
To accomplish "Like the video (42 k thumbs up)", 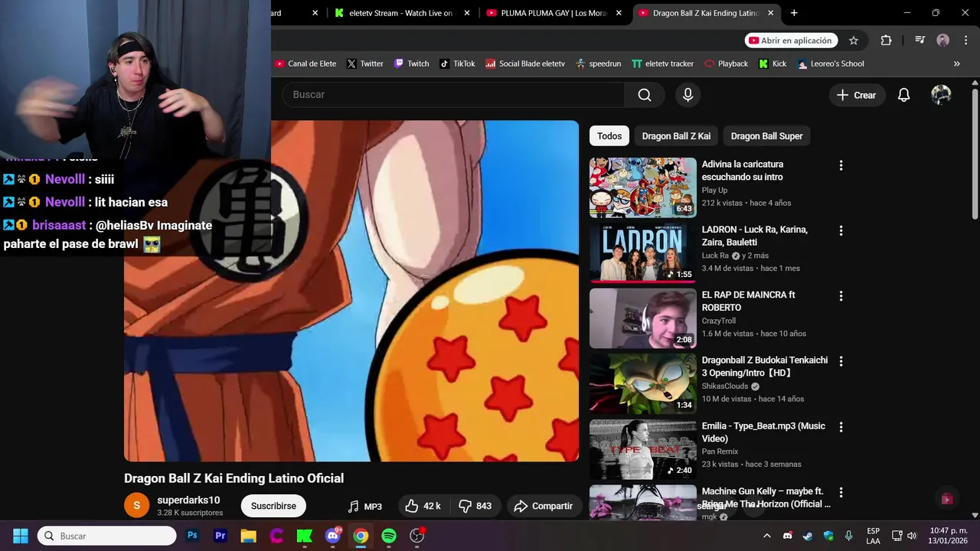I will [x=423, y=506].
